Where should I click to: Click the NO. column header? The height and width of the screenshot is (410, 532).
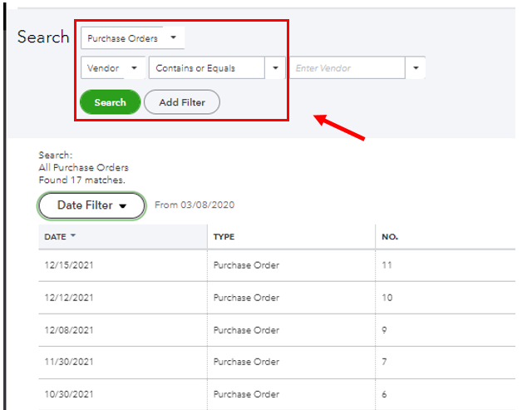tap(390, 237)
